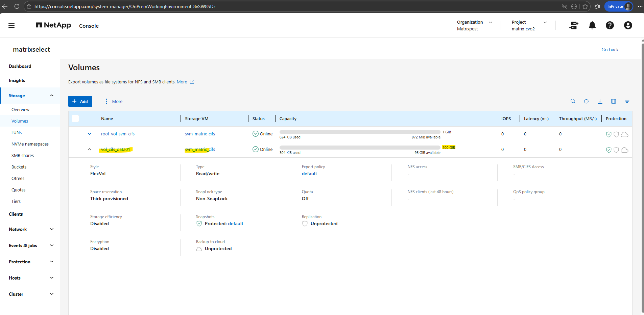This screenshot has height=315, width=644.
Task: Refresh the volumes list
Action: click(x=586, y=101)
